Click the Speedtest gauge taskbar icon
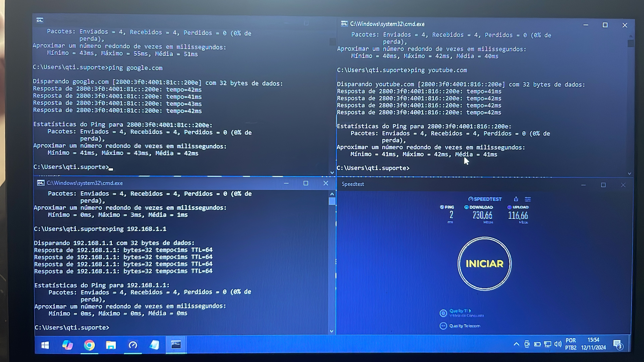644x362 pixels. coord(133,345)
